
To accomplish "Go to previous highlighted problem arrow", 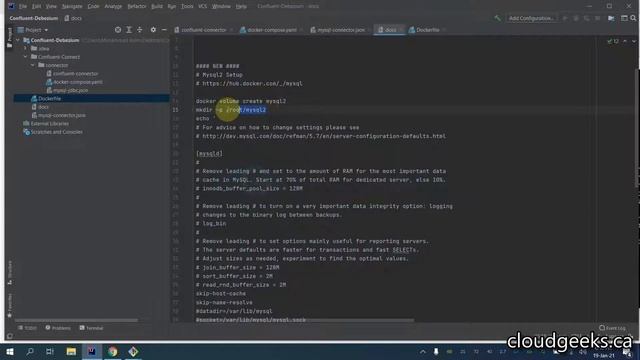I will click(625, 41).
